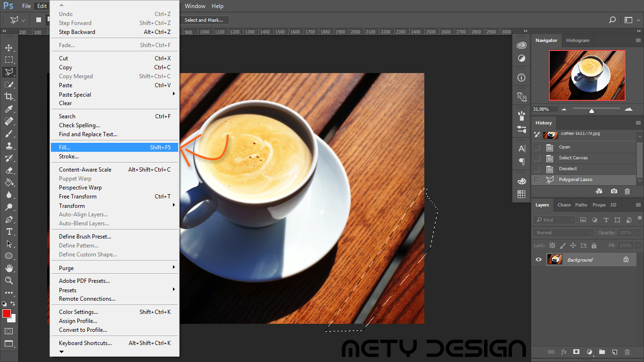This screenshot has width=644, height=362.
Task: Select the Quick Selection tool
Action: pos(9,84)
